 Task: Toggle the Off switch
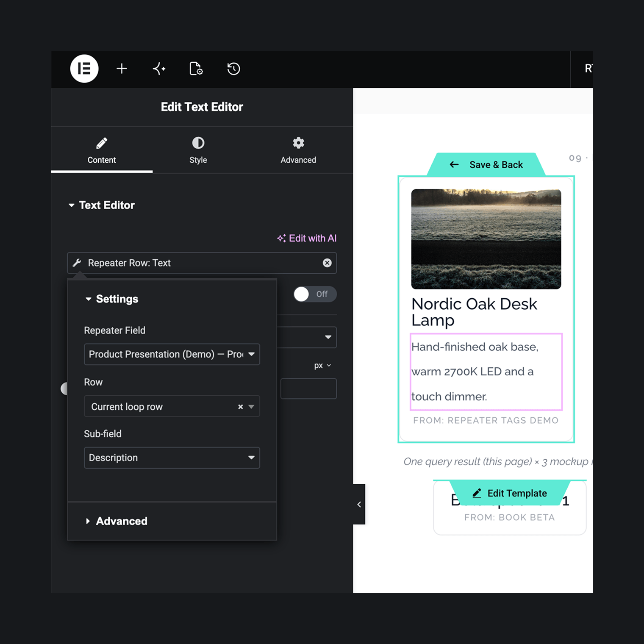315,294
